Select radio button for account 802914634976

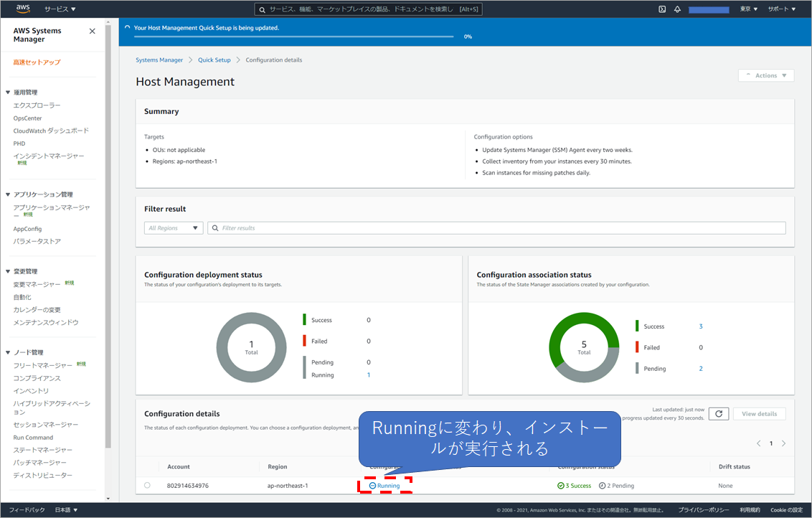147,486
